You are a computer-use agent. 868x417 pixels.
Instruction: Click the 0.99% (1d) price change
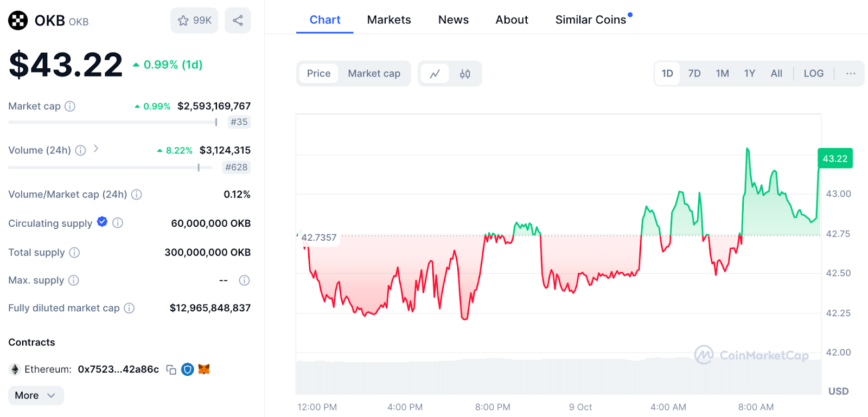[x=168, y=65]
